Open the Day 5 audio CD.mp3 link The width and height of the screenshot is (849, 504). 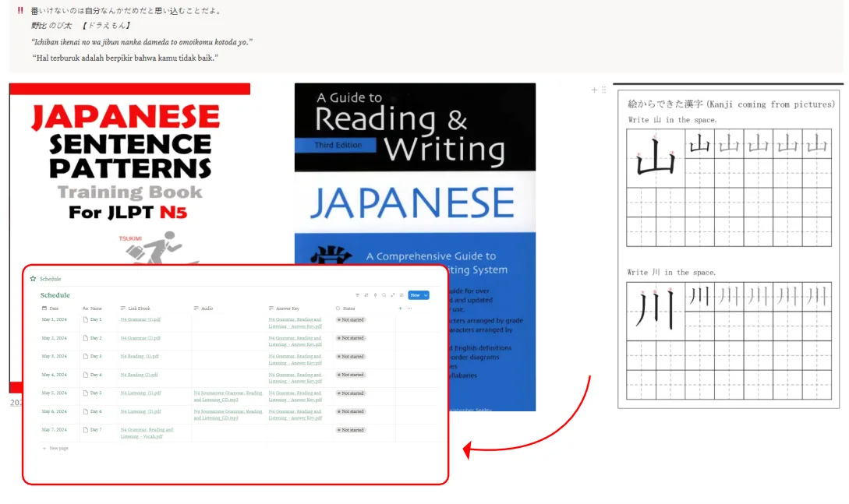click(x=228, y=397)
